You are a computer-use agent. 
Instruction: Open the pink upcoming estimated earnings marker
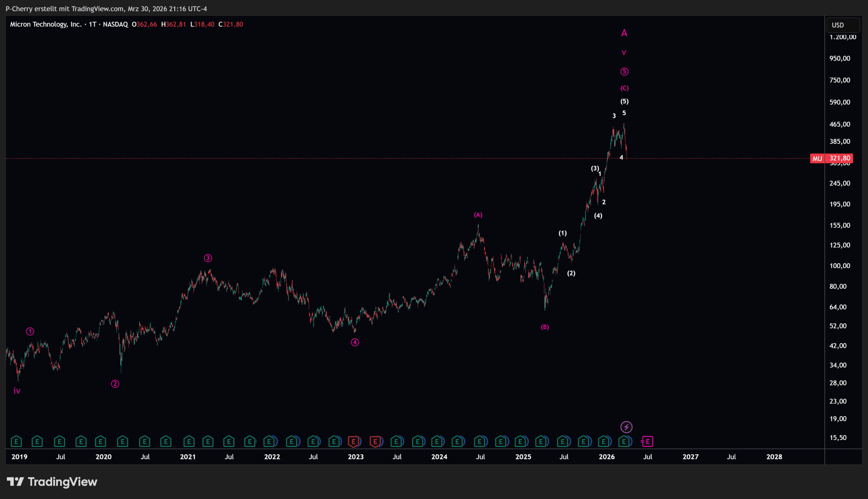(x=647, y=441)
